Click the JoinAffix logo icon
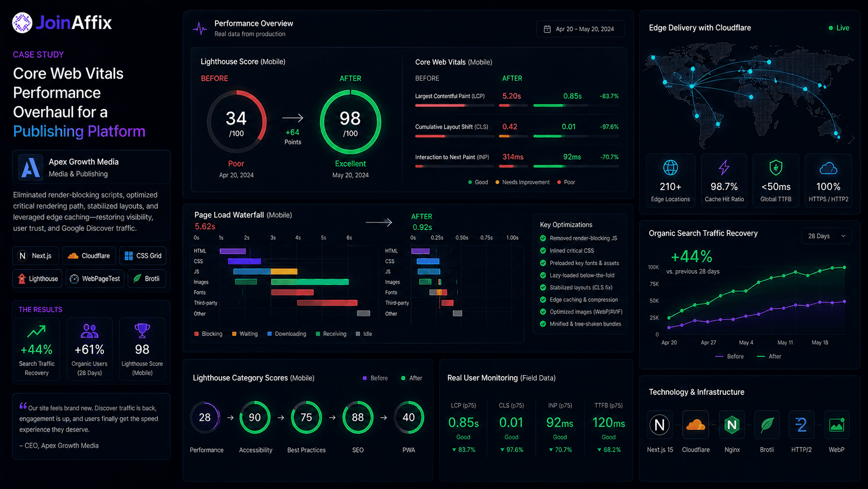Viewport: 868px width, 489px height. (22, 23)
